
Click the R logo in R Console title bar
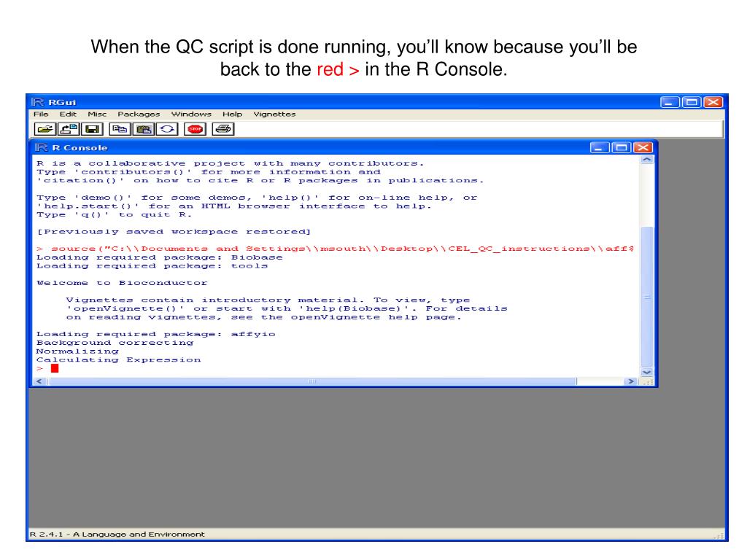click(42, 147)
